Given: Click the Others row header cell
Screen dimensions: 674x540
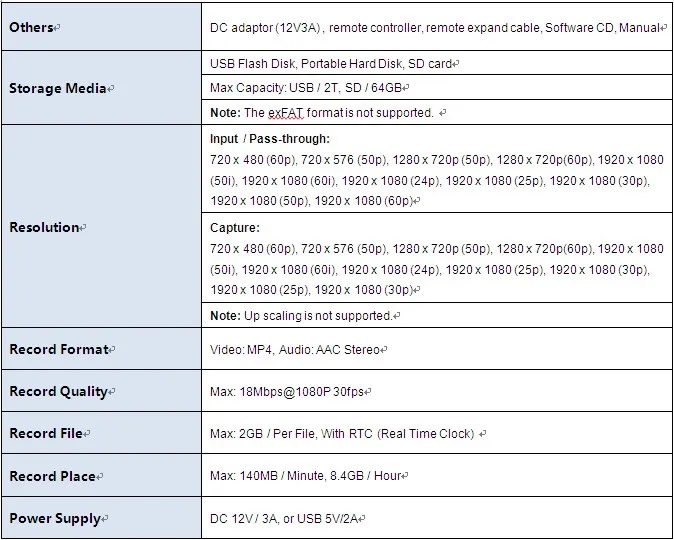Looking at the screenshot, I should tap(101, 27).
